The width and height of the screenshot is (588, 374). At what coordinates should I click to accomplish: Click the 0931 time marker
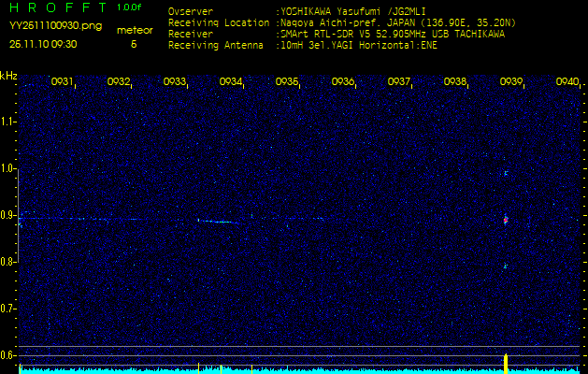pos(62,82)
